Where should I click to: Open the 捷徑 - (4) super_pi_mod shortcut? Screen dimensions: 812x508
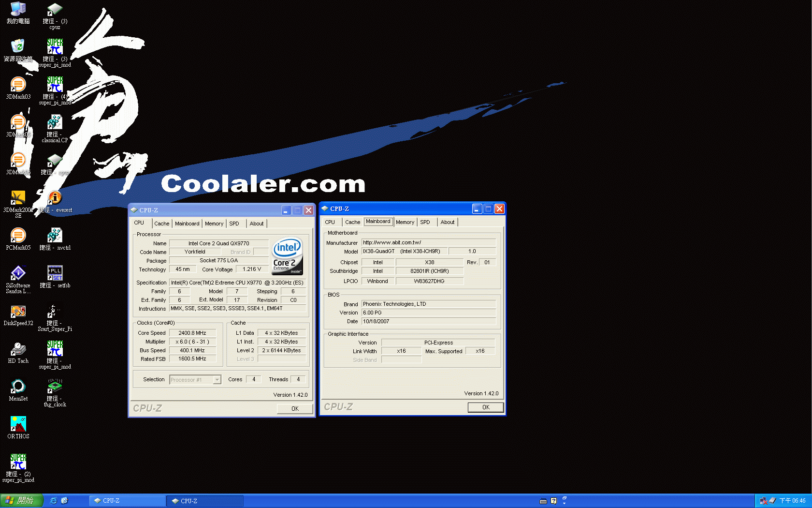55,91
